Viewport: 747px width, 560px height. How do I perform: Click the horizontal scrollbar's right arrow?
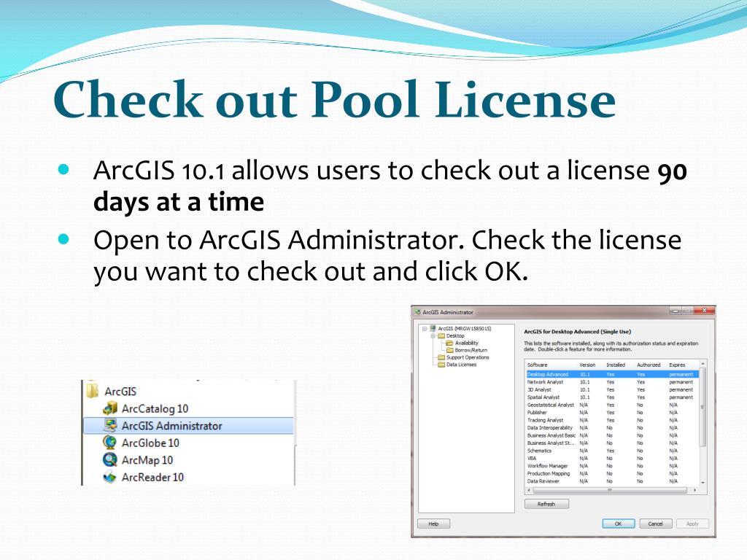pyautogui.click(x=695, y=490)
